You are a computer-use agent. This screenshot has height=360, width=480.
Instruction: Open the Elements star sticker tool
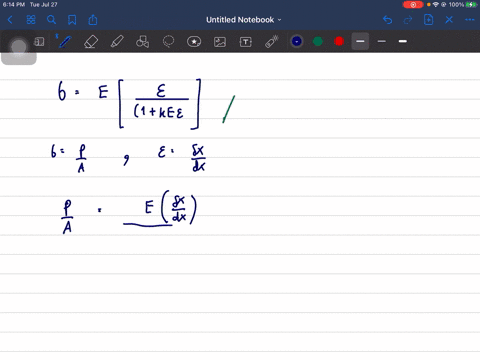tap(194, 42)
